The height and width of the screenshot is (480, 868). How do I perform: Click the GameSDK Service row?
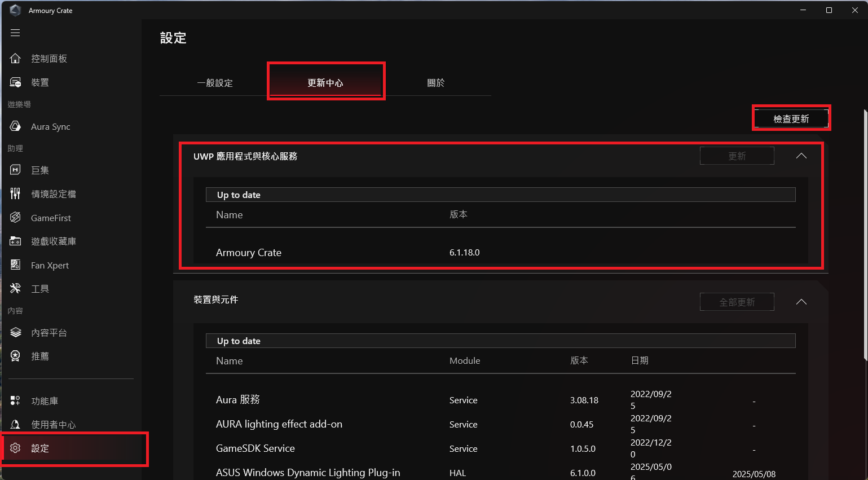255,448
